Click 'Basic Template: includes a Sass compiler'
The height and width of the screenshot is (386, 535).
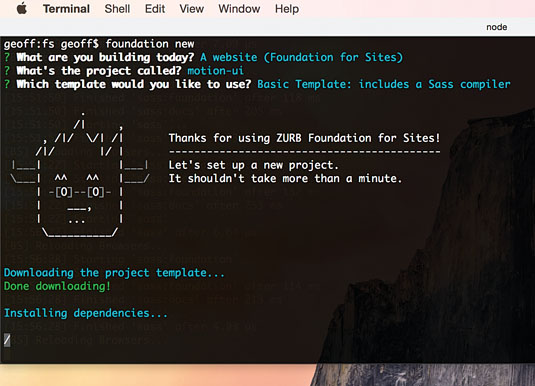(384, 84)
